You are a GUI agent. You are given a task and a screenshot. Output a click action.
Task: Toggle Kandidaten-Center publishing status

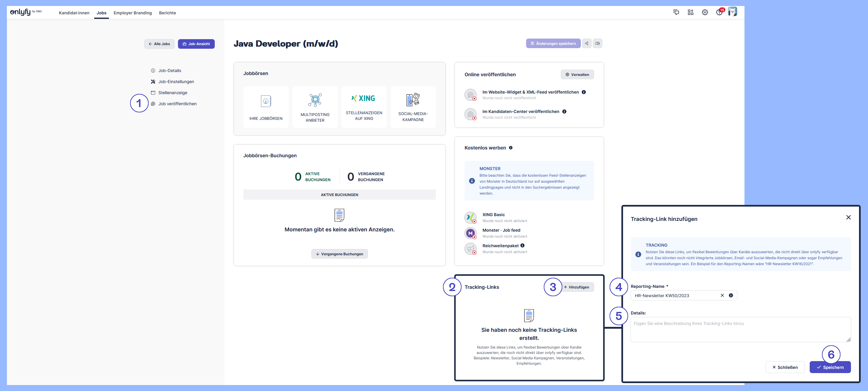470,114
